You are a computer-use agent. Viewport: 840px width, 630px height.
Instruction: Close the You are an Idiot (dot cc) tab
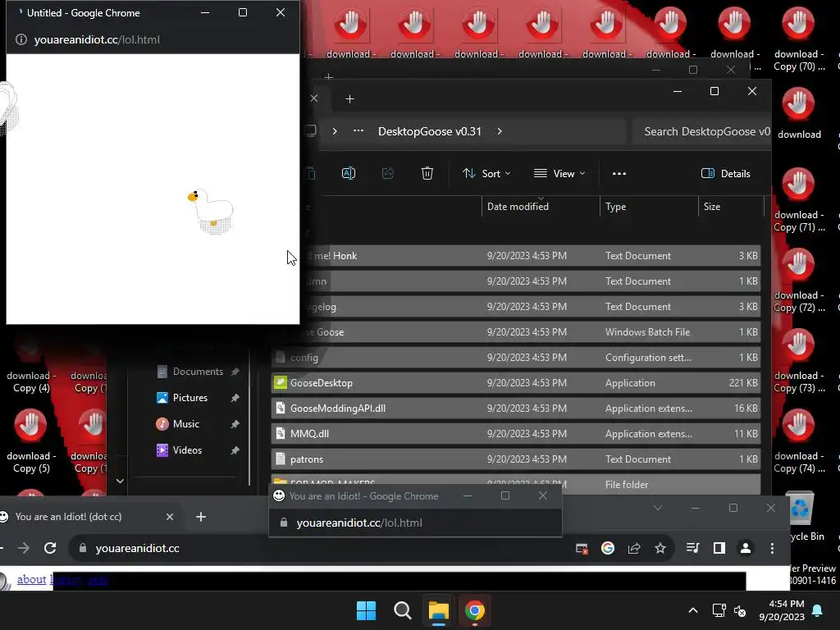tap(169, 517)
